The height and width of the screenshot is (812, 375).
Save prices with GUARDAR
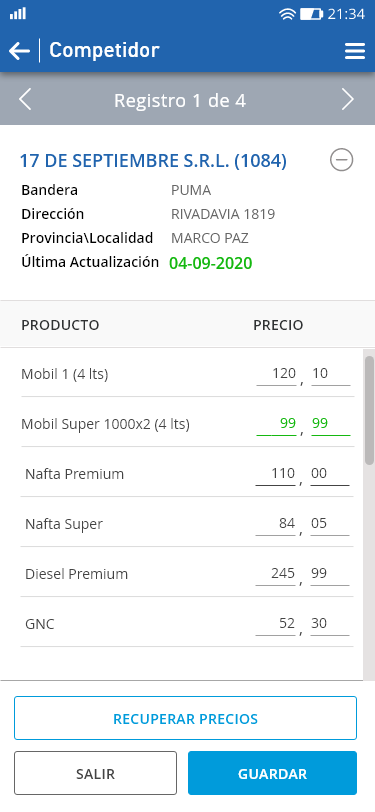272,773
